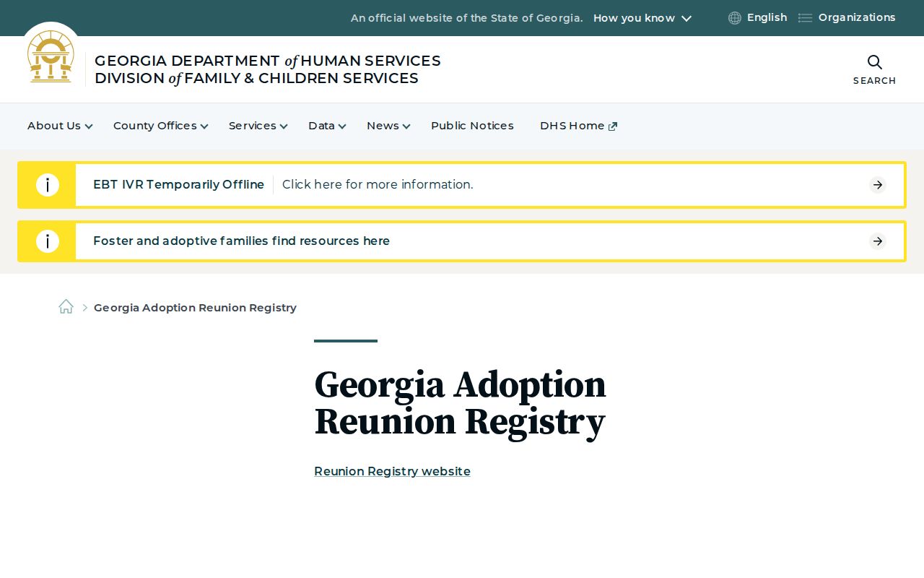Go to home via breadcrumb house icon
The image size is (924, 578).
coord(66,307)
